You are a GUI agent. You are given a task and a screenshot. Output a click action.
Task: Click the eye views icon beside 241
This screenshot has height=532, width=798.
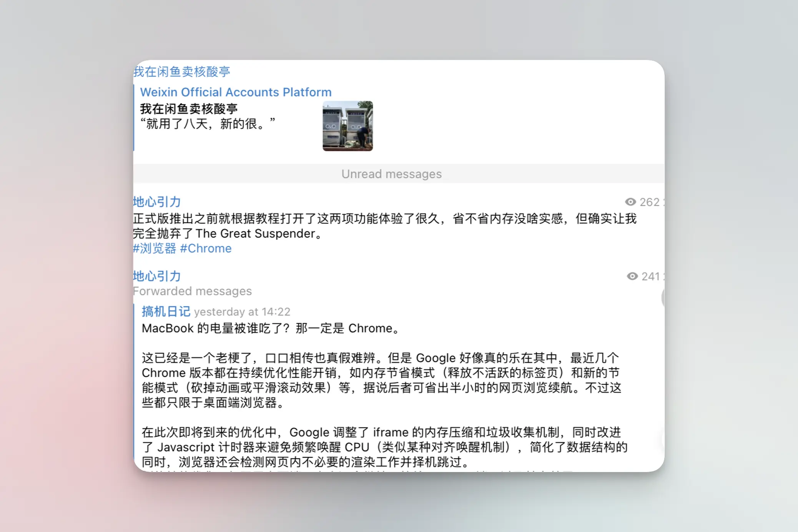[x=632, y=276]
